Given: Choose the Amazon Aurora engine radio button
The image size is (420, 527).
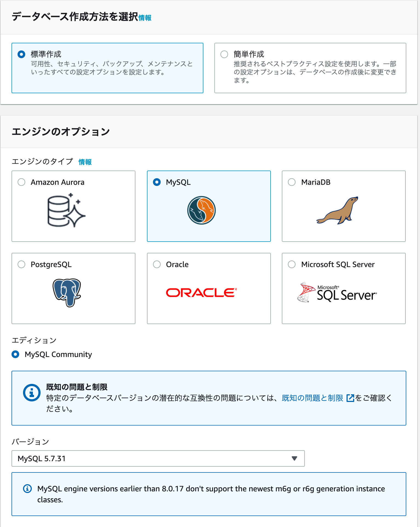Looking at the screenshot, I should 21,182.
